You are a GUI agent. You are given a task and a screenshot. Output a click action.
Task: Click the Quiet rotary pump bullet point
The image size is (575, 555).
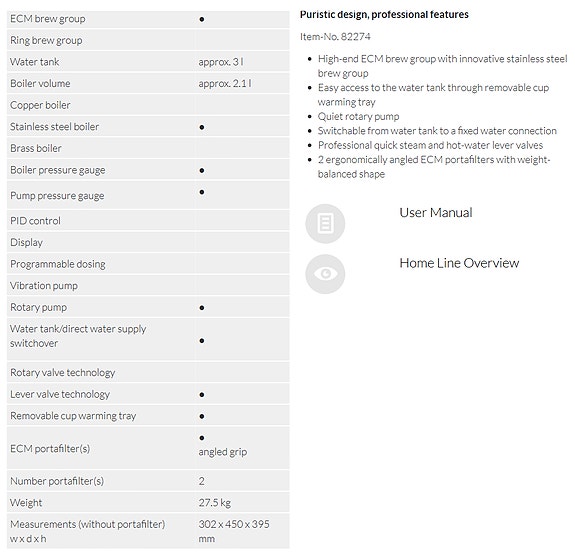click(x=358, y=117)
